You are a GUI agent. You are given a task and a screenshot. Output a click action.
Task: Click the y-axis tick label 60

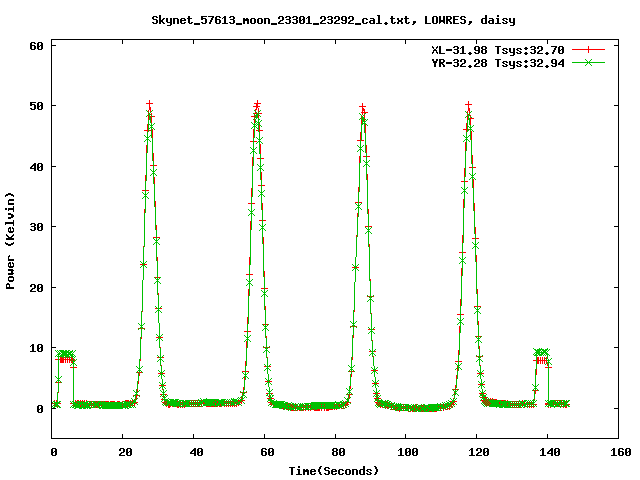[x=35, y=46]
